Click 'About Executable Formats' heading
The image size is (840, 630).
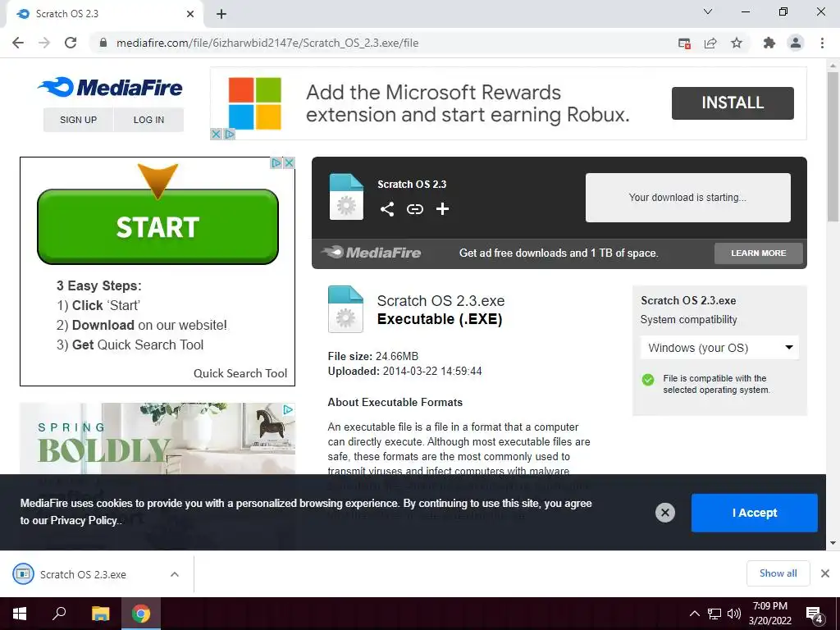point(395,402)
